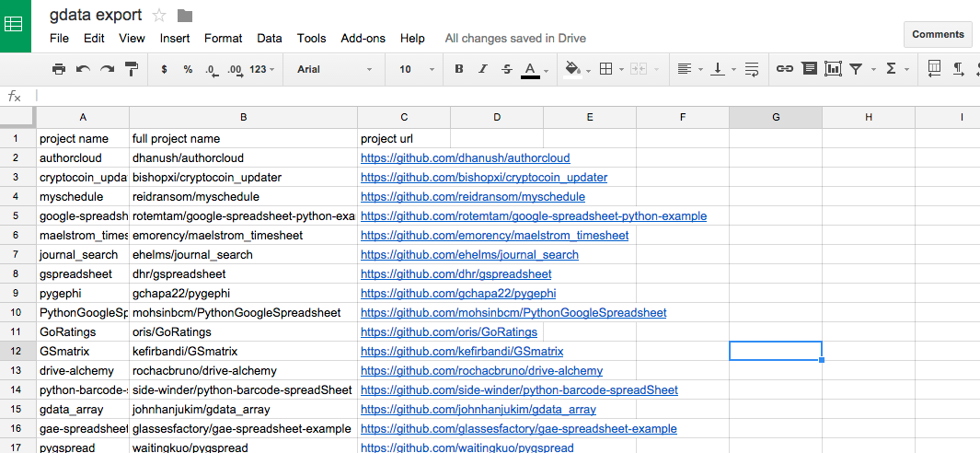The image size is (980, 453).
Task: Toggle bold formatting
Action: click(459, 69)
